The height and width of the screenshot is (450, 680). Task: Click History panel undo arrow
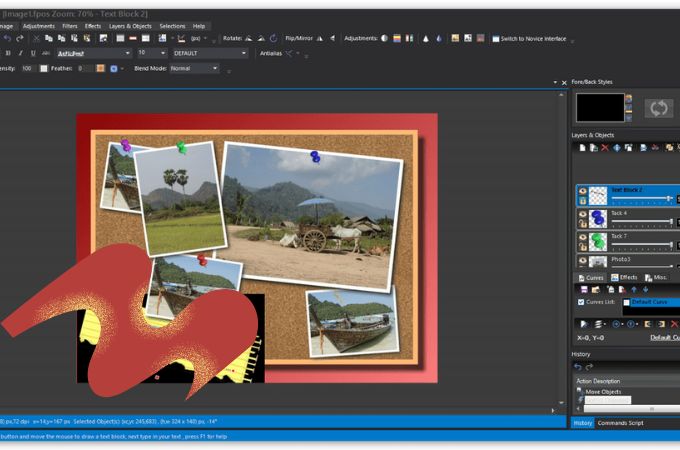[578, 367]
